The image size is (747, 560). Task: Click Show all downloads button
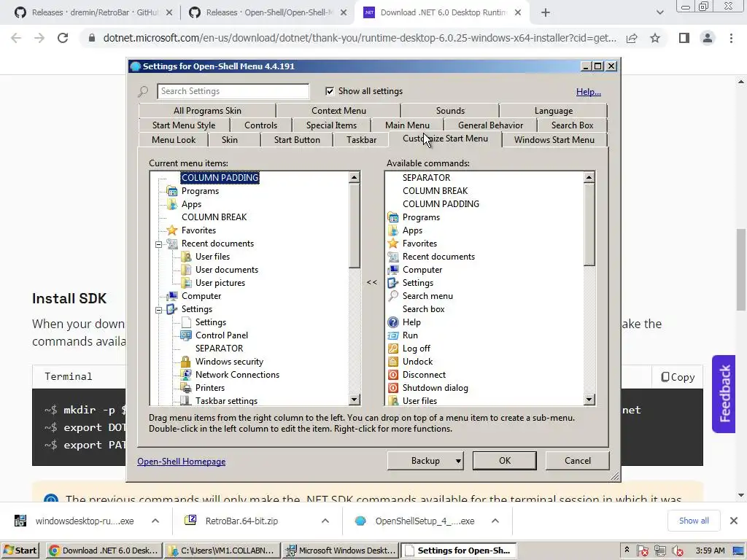coord(694,521)
